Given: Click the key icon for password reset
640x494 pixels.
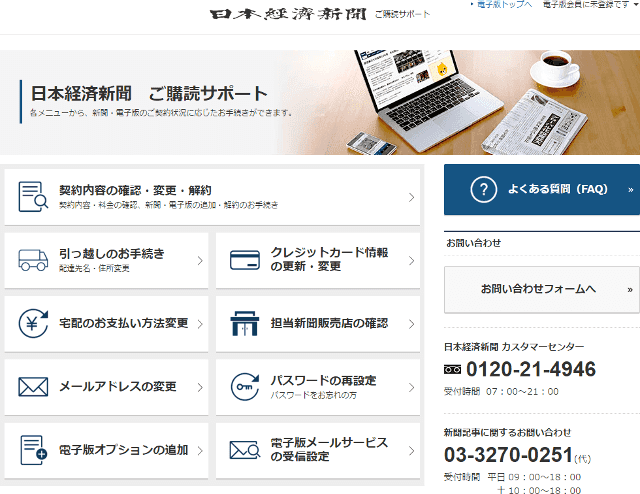Looking at the screenshot, I should pos(244,387).
